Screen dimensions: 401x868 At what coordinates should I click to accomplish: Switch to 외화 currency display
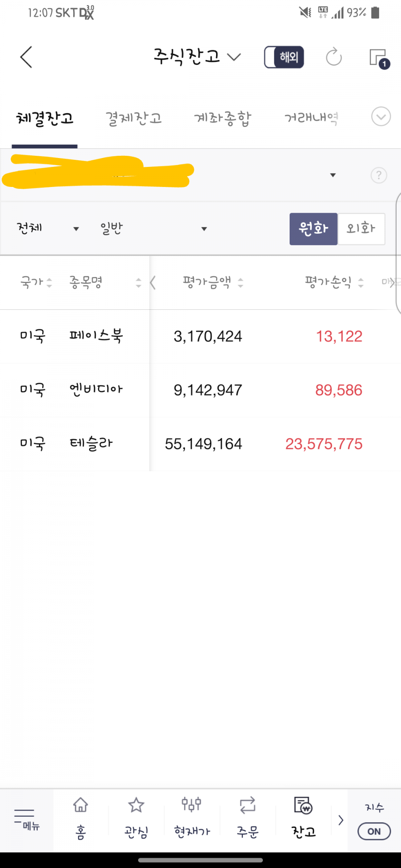pos(361,229)
